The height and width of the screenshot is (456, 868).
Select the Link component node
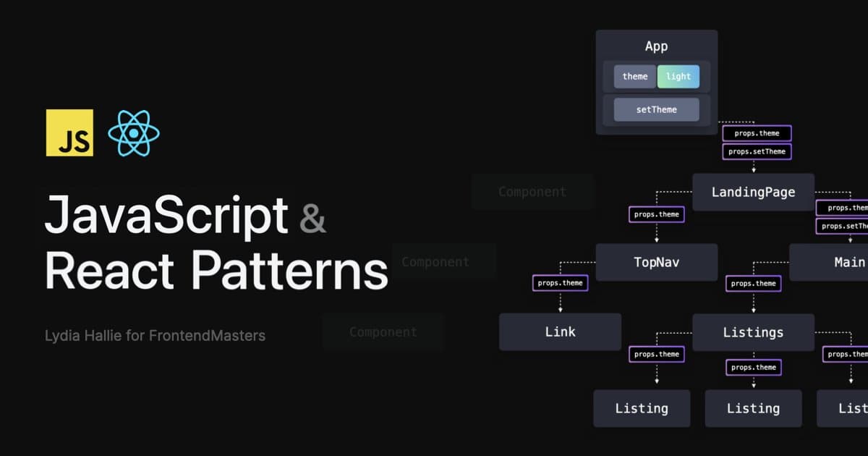(x=560, y=332)
